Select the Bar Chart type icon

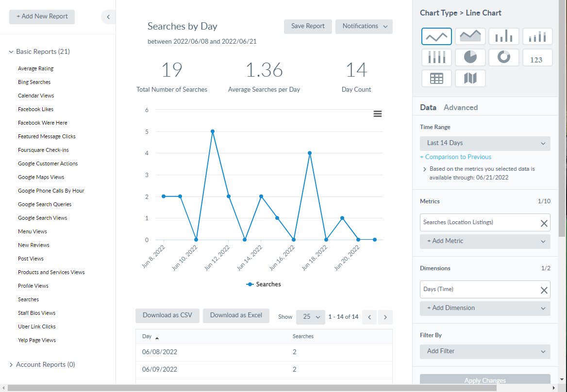(503, 36)
